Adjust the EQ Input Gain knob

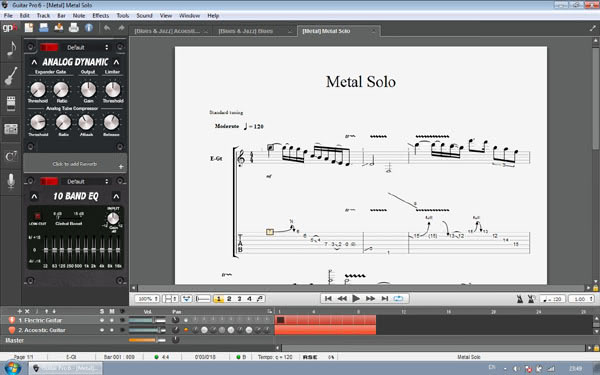pyautogui.click(x=113, y=218)
